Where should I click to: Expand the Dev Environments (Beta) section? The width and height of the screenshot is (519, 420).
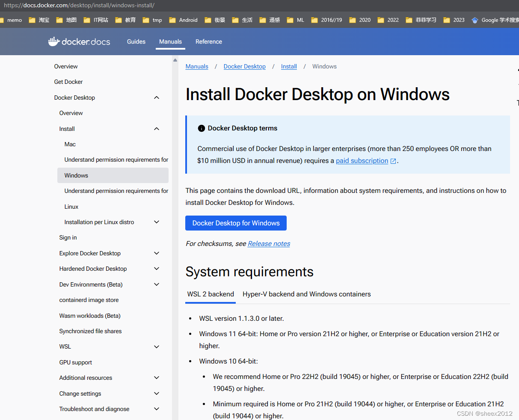click(157, 284)
